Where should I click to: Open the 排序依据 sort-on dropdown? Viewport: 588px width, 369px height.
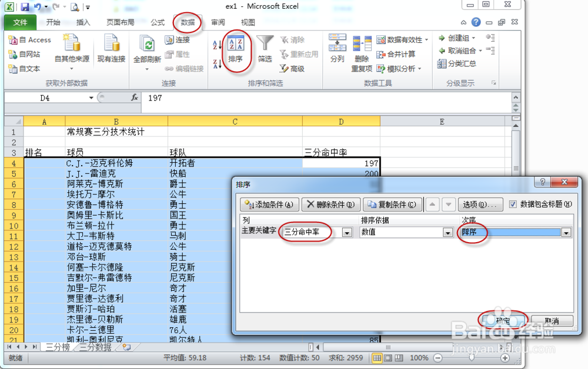(447, 233)
